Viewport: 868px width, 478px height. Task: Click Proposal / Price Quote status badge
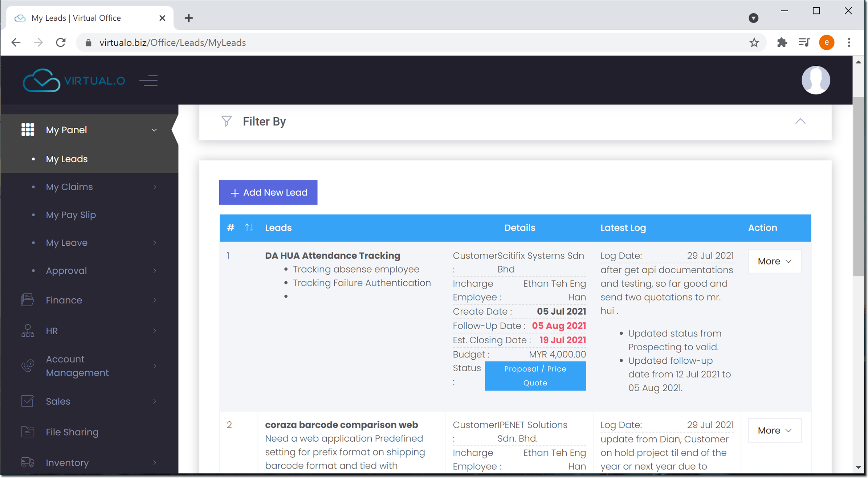pyautogui.click(x=535, y=376)
